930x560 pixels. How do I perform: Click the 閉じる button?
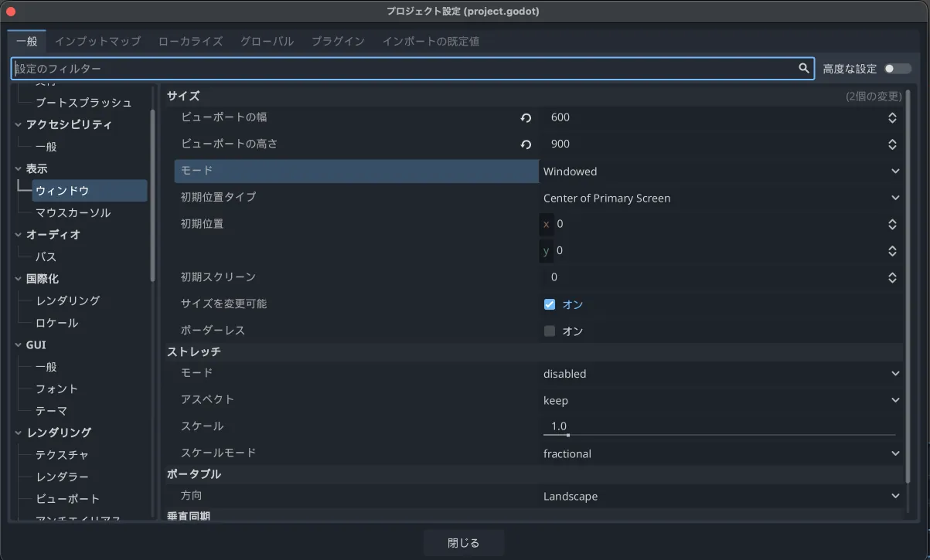[x=463, y=542]
